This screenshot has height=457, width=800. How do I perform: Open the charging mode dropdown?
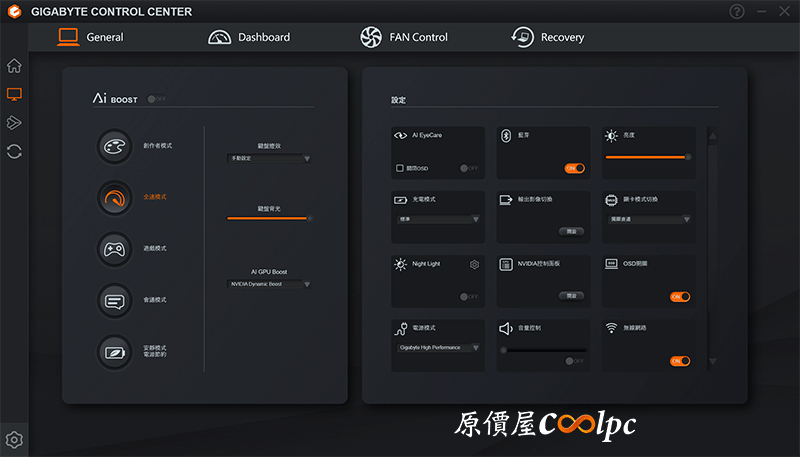pos(438,219)
